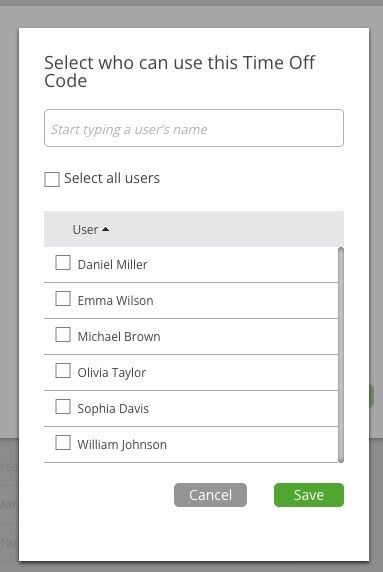Click the dialog title about Time Off Code
This screenshot has width=383, height=572.
coord(179,72)
